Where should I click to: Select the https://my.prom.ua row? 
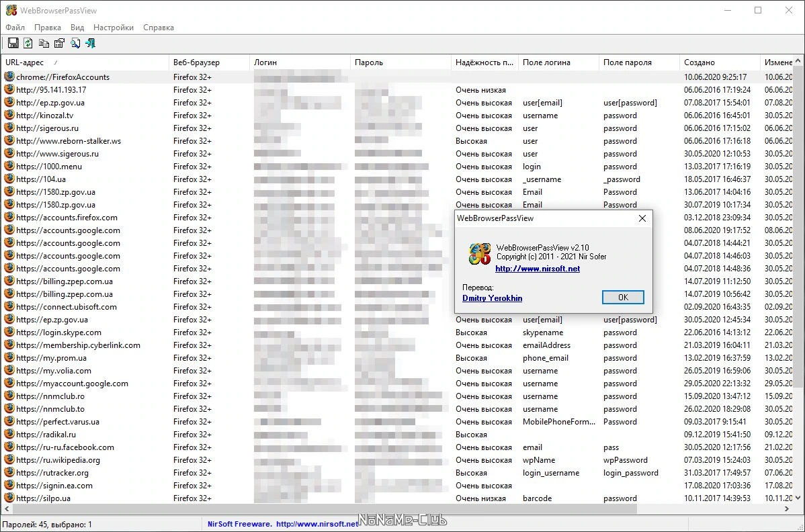coord(396,357)
